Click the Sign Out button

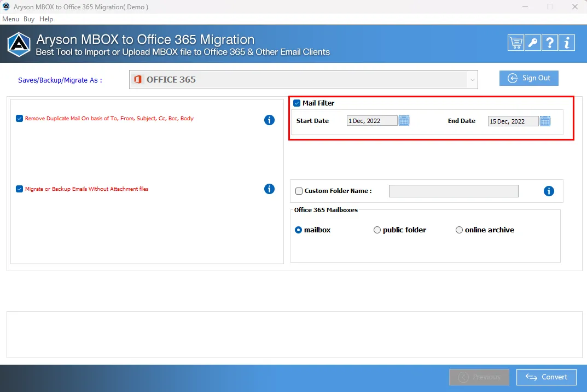click(528, 78)
